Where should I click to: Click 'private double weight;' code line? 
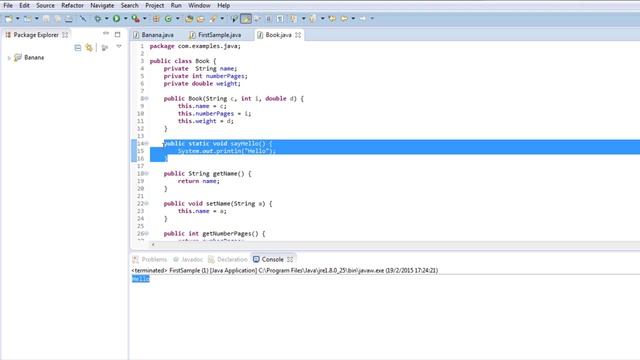point(202,84)
